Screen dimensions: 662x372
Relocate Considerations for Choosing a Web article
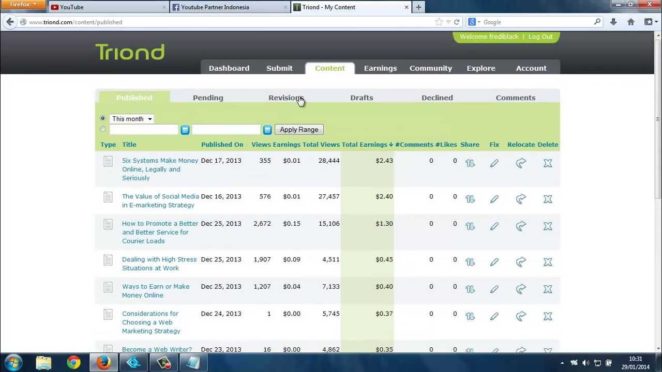click(521, 316)
